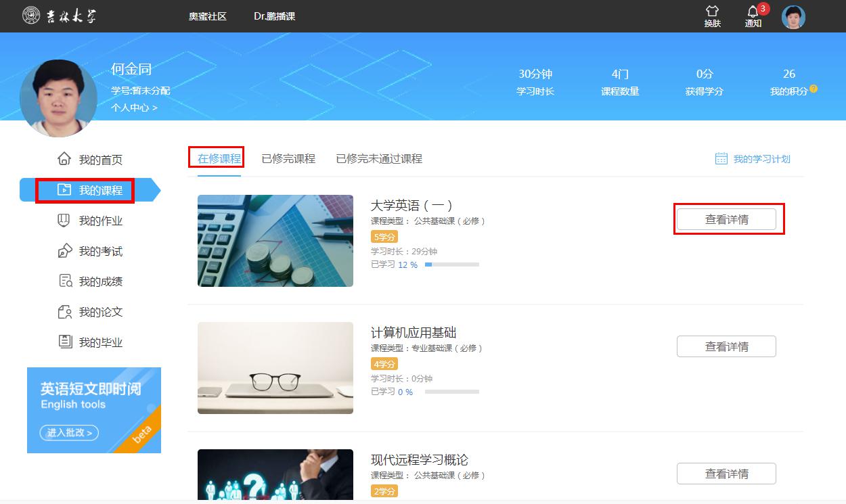Click the red notification badge showing 3

pos(763,9)
